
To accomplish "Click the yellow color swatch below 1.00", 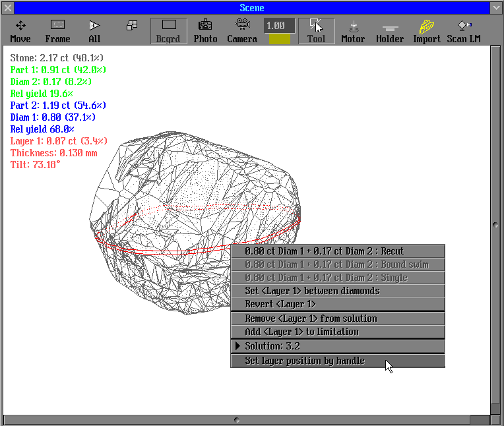I will [279, 40].
